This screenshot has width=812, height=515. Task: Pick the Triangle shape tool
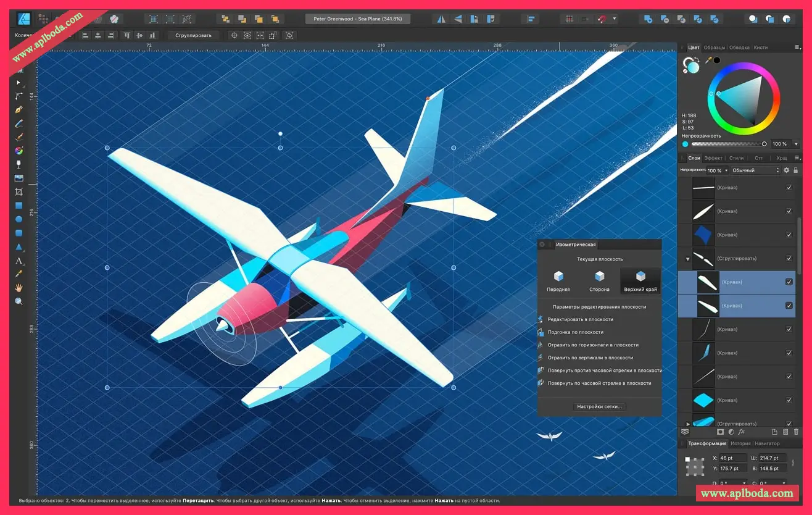pos(19,247)
